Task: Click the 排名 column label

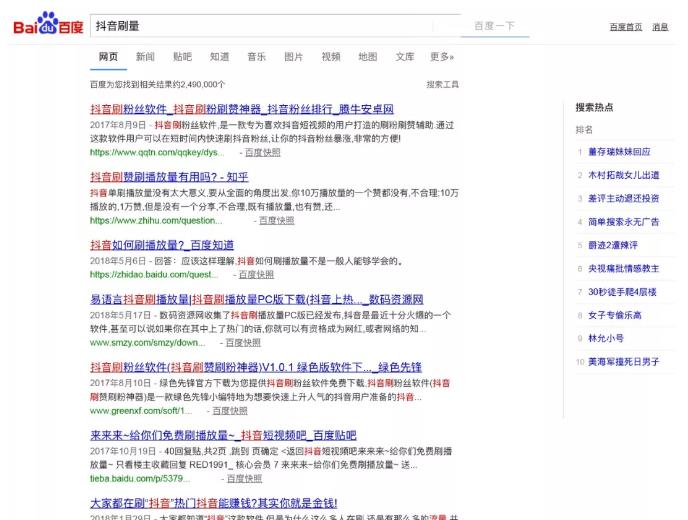Action: (584, 130)
